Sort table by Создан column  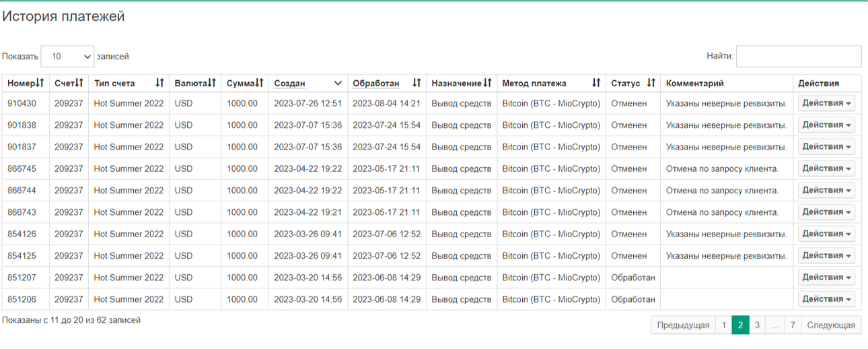point(308,84)
